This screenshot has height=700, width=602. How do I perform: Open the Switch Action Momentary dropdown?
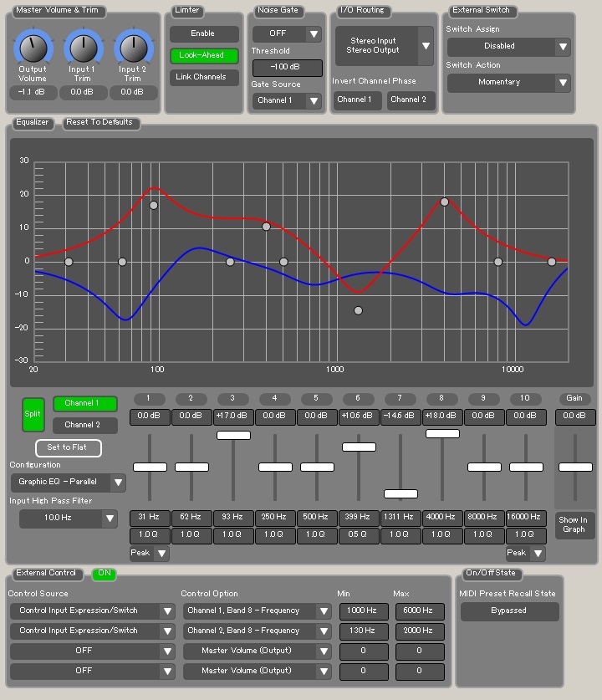coord(508,83)
